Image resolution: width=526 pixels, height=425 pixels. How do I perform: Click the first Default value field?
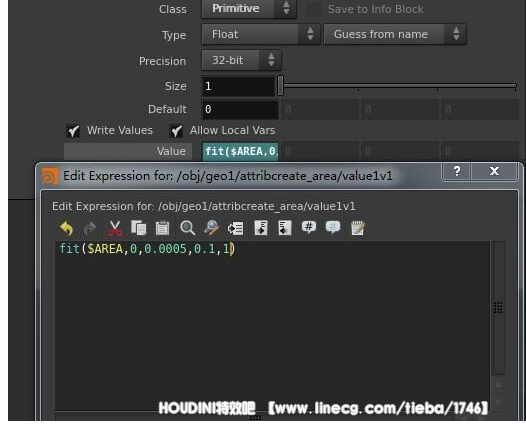(x=240, y=109)
